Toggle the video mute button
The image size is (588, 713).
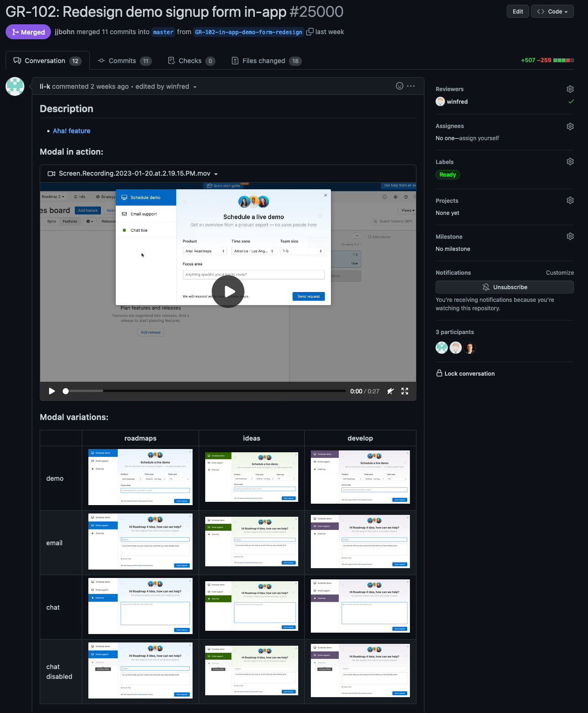[x=390, y=391]
